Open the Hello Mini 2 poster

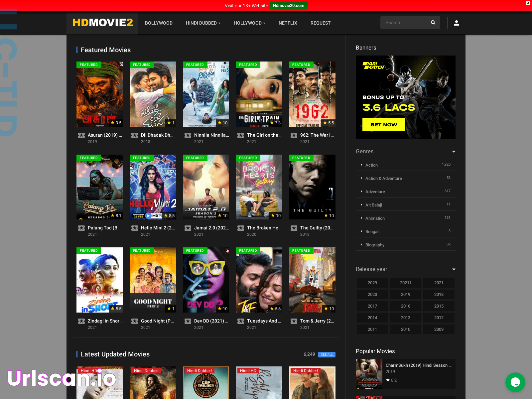pos(153,187)
